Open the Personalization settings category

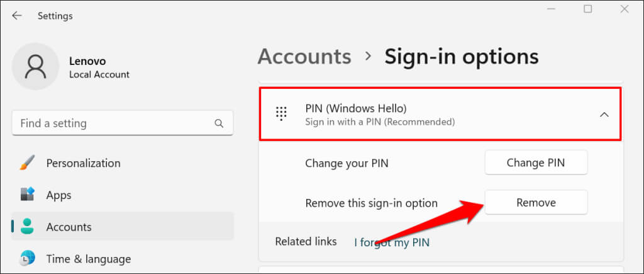(x=83, y=163)
